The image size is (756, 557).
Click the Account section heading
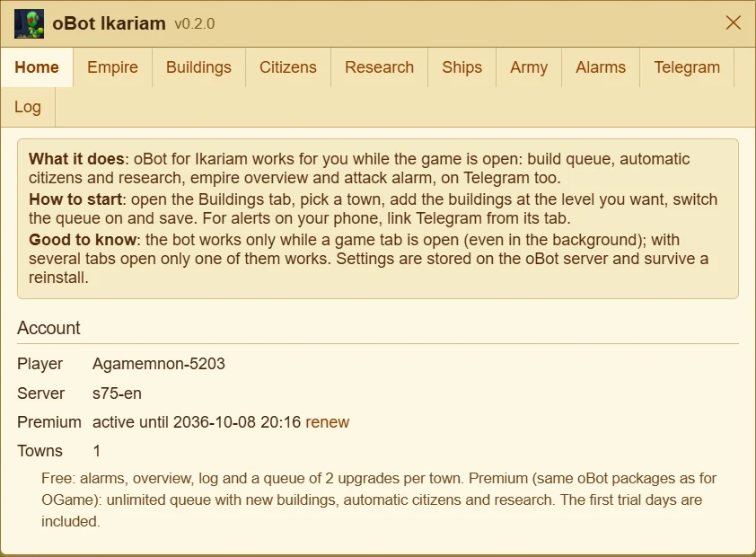point(48,328)
